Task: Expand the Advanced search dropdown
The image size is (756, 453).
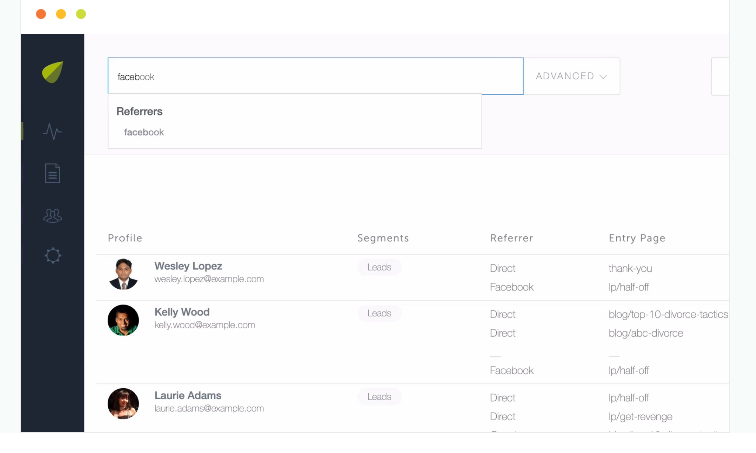Action: [572, 76]
